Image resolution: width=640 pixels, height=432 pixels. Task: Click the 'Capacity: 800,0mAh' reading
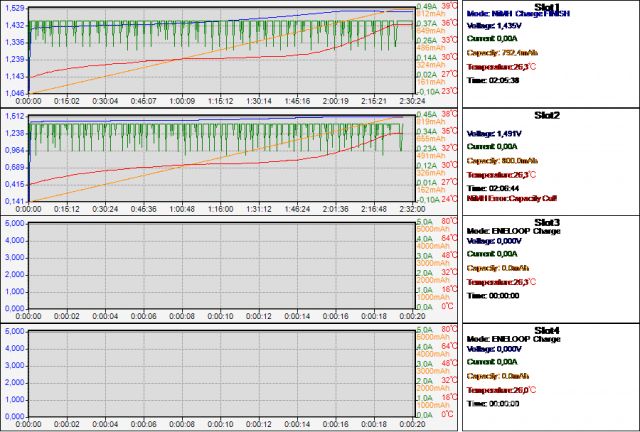click(x=502, y=160)
